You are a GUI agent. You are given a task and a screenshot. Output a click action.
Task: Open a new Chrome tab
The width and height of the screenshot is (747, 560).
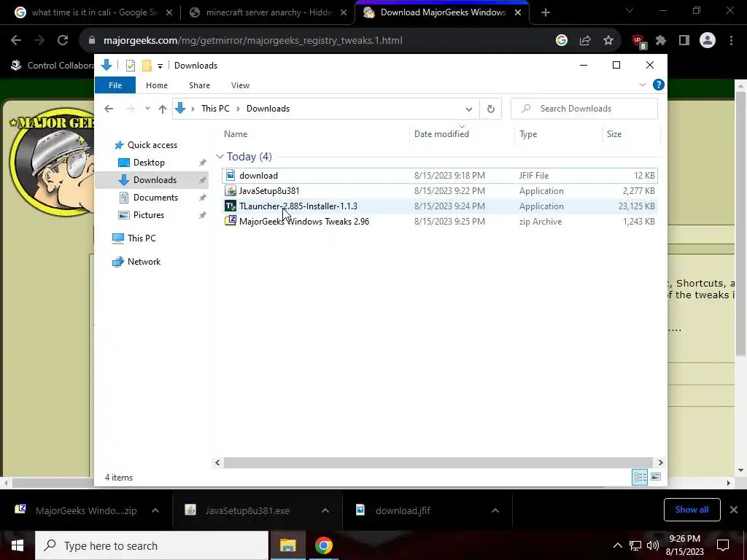pyautogui.click(x=546, y=12)
